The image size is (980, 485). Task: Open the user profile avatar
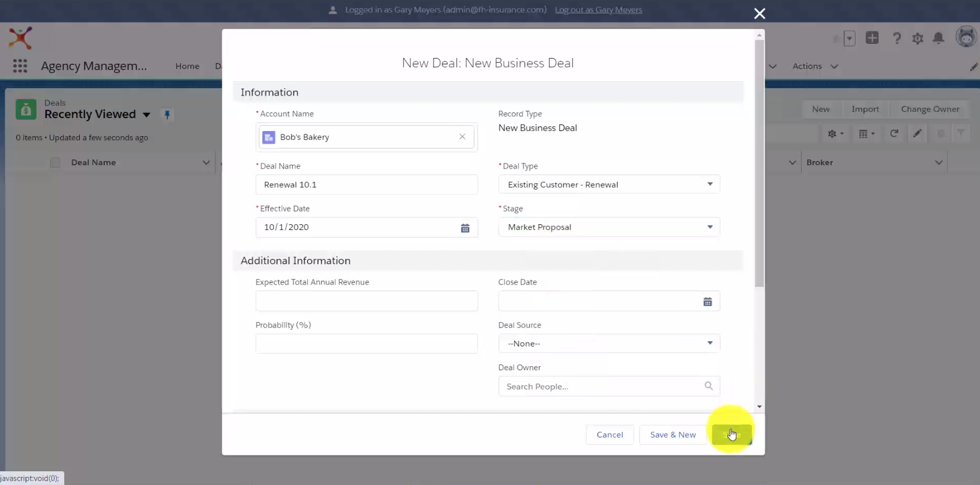[966, 38]
